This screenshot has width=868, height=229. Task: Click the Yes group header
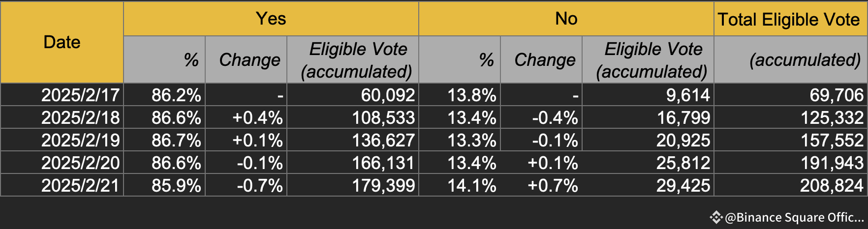271,19
